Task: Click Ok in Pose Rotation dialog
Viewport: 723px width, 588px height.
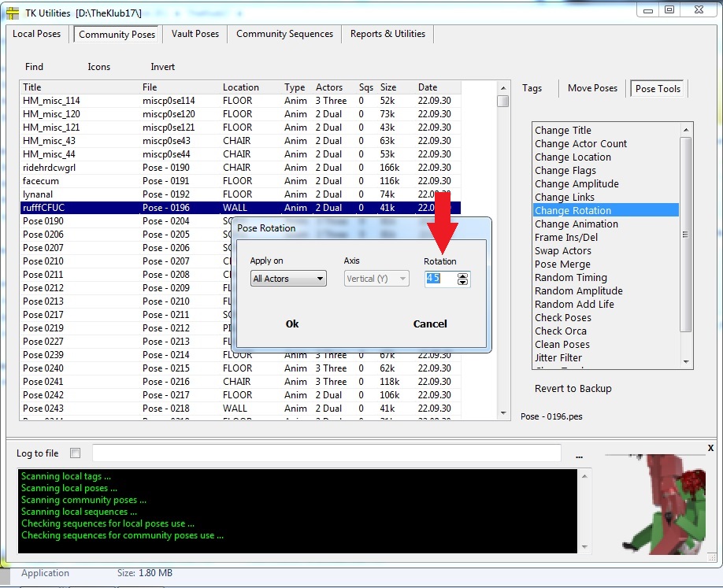Action: 292,324
